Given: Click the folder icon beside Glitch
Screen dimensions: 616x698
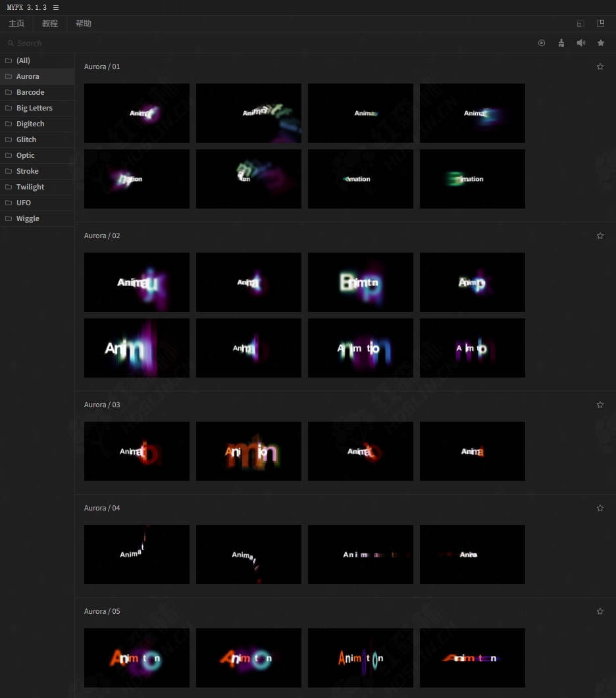Looking at the screenshot, I should (9, 139).
